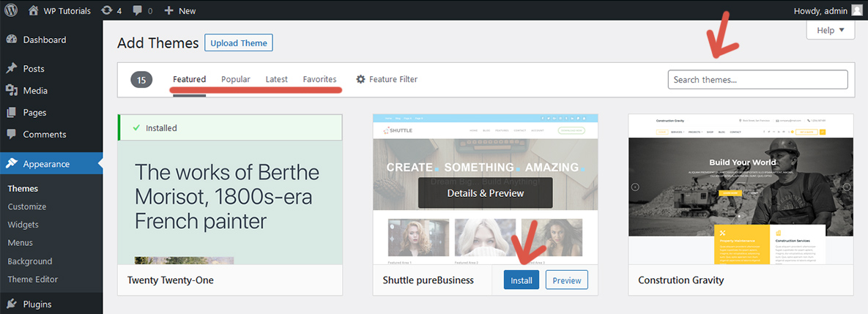Preview the Shuttle pureBusiness theme
Screen dimensions: 868x314
coord(567,280)
